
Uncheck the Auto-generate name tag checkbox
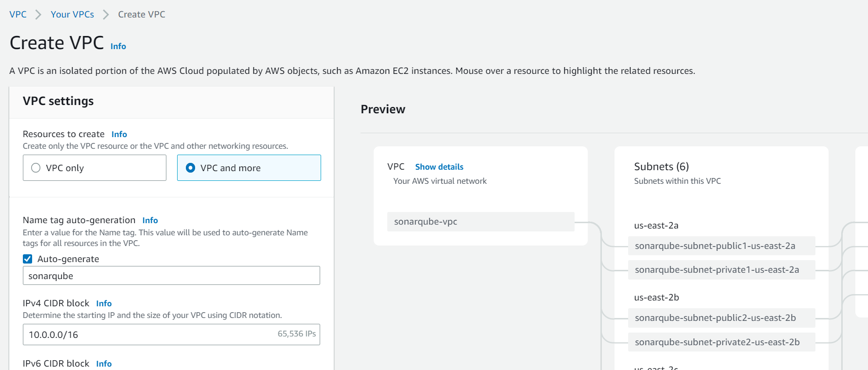[x=27, y=259]
